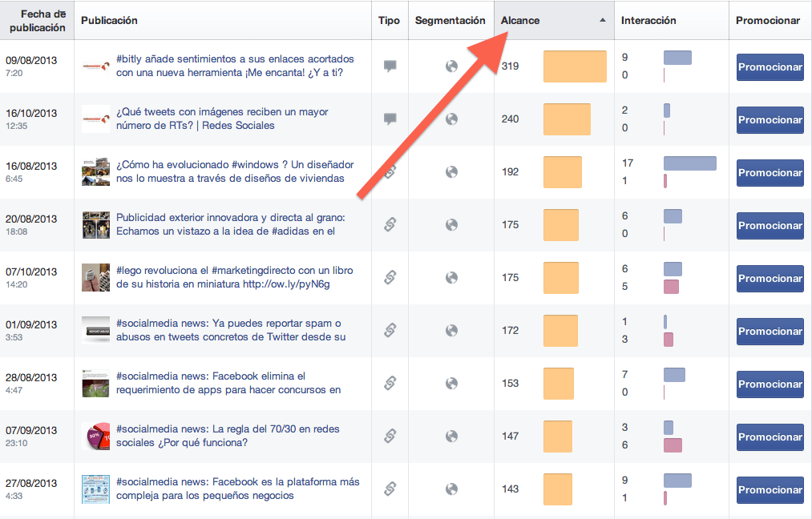Click Promocionar button for #bitly post
Image resolution: width=812 pixels, height=519 pixels.
pos(770,67)
